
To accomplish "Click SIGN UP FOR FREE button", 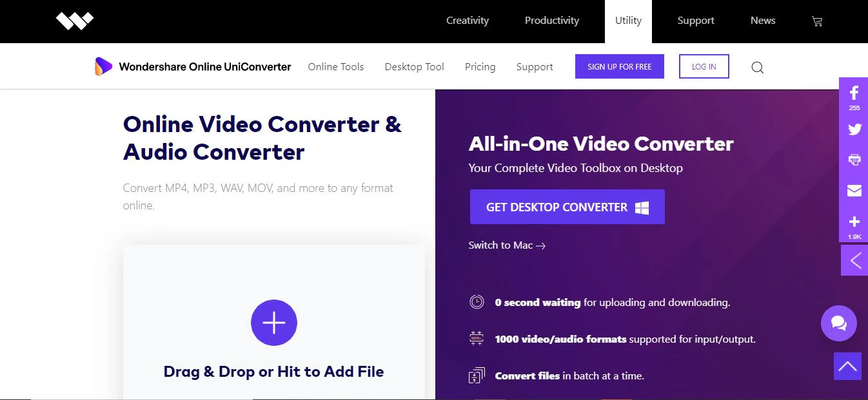I will (x=620, y=66).
